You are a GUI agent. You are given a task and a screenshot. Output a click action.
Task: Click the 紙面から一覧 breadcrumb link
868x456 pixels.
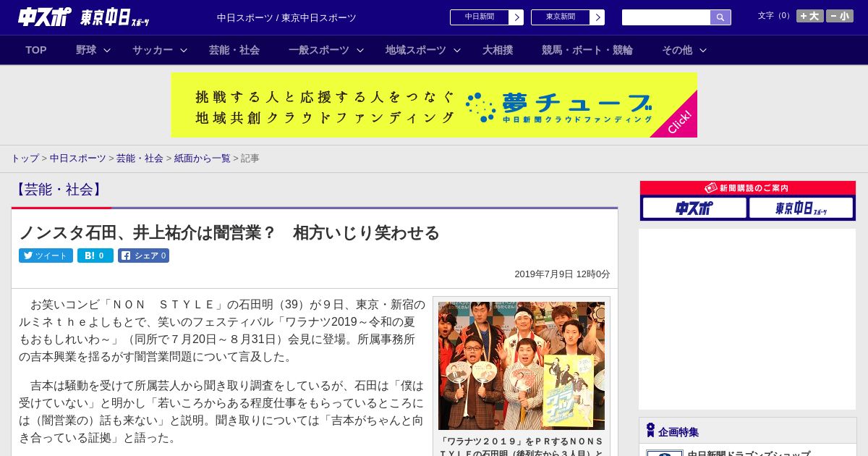pyautogui.click(x=202, y=159)
